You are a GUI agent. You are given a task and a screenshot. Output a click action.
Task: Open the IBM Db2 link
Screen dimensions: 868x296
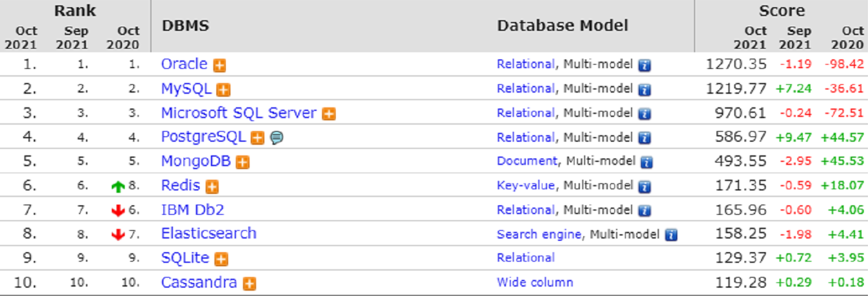(x=192, y=210)
